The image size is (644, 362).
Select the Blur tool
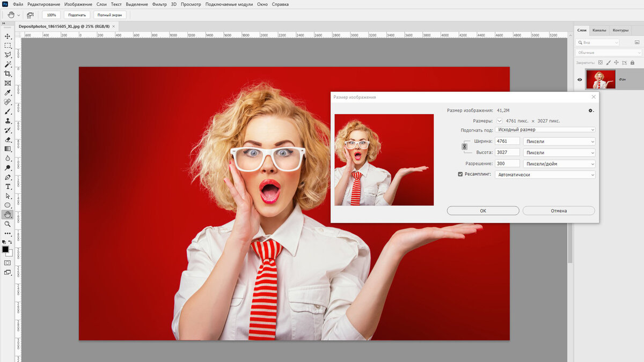click(8, 158)
